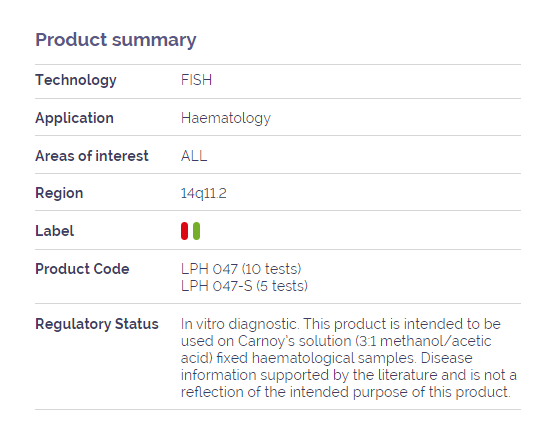The height and width of the screenshot is (430, 538).
Task: Click the Label row heading
Action: pos(55,231)
